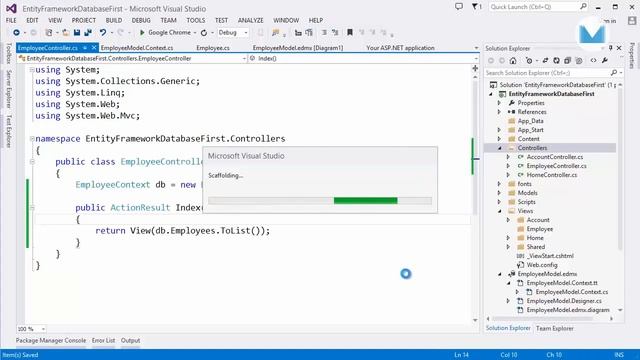This screenshot has height=360, width=640.
Task: Click the Solution Explorer search magnifier icon
Action: pos(613,73)
